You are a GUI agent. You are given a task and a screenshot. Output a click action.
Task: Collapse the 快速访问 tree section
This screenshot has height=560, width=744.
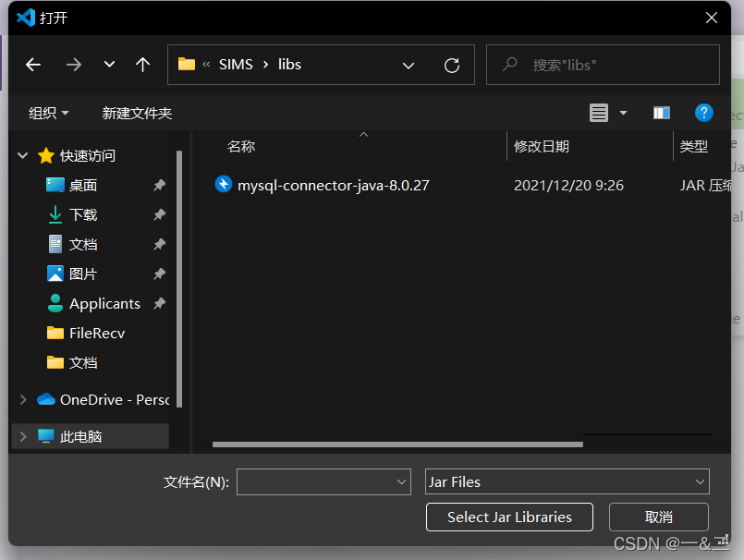click(x=22, y=155)
